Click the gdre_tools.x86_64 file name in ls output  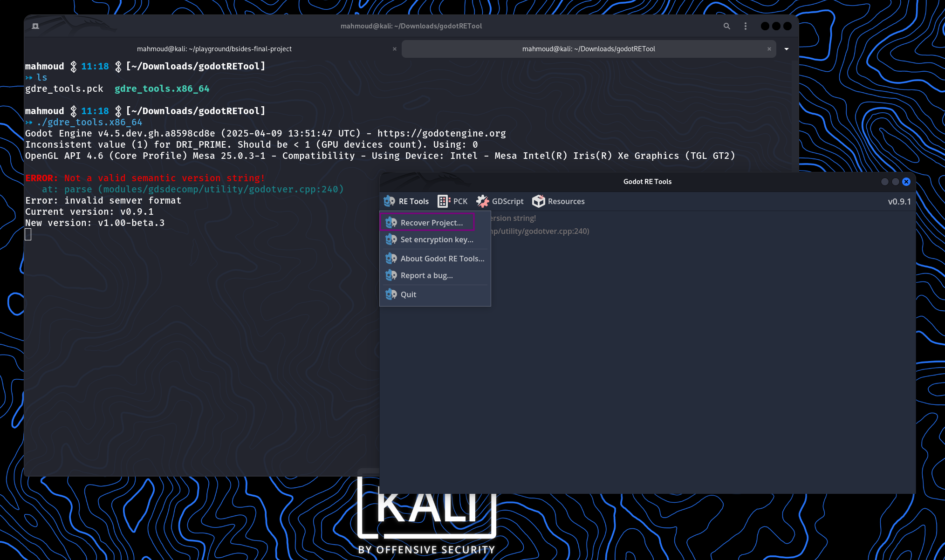(x=162, y=89)
